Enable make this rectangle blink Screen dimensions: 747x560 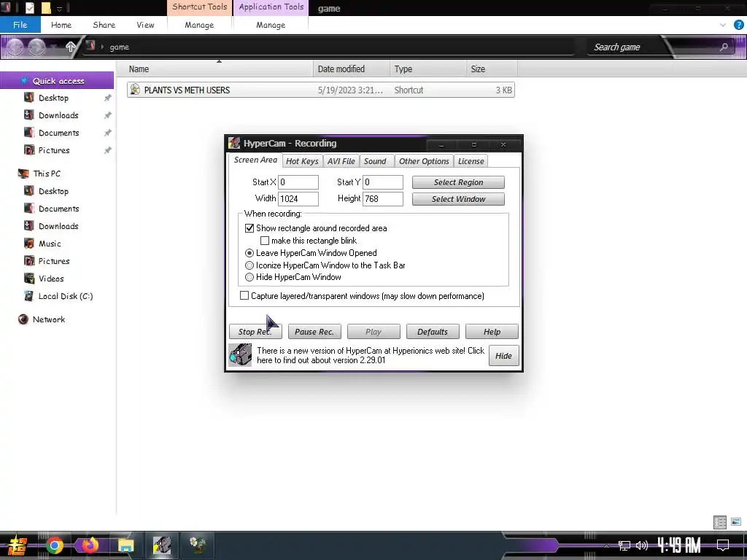click(x=265, y=241)
